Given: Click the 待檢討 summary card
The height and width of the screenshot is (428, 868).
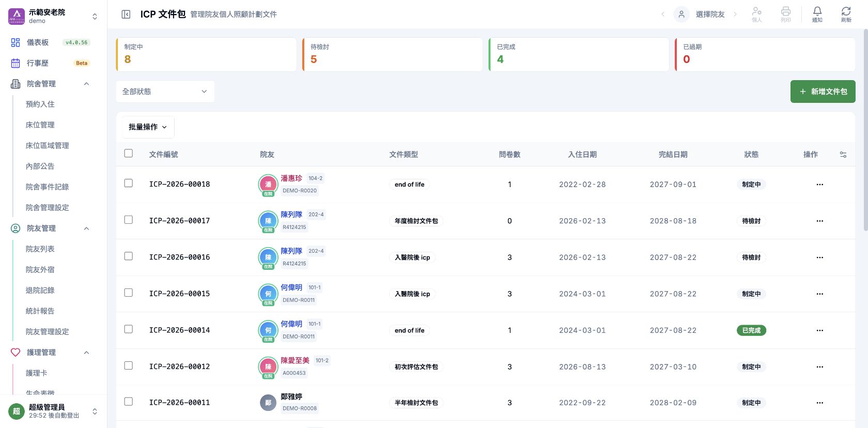Looking at the screenshot, I should tap(393, 54).
